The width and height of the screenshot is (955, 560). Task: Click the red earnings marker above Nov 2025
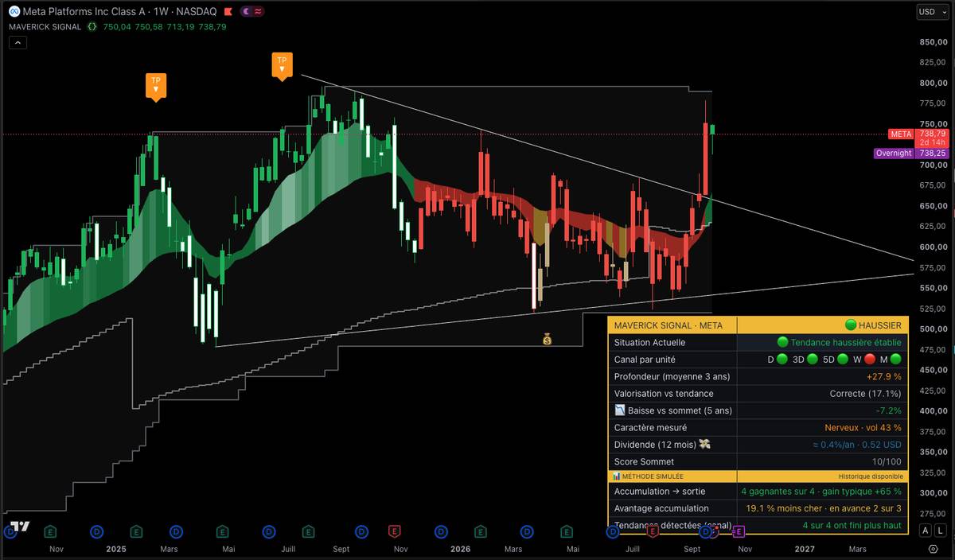tap(394, 531)
